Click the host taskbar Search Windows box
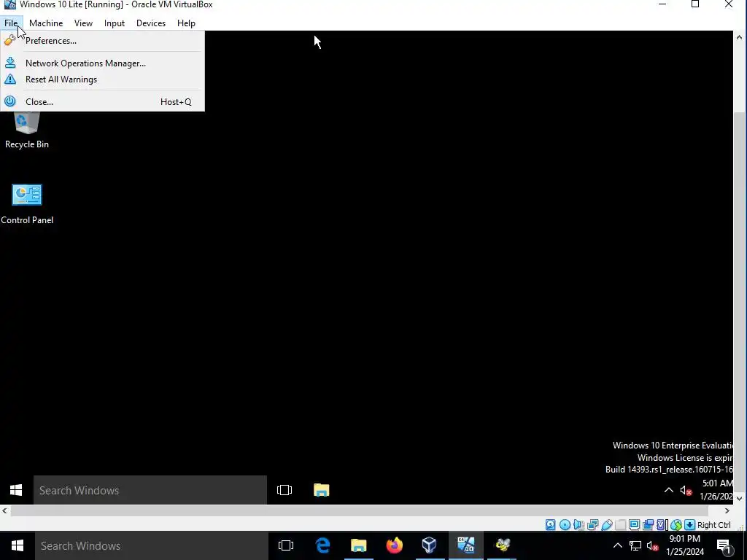 (152, 545)
